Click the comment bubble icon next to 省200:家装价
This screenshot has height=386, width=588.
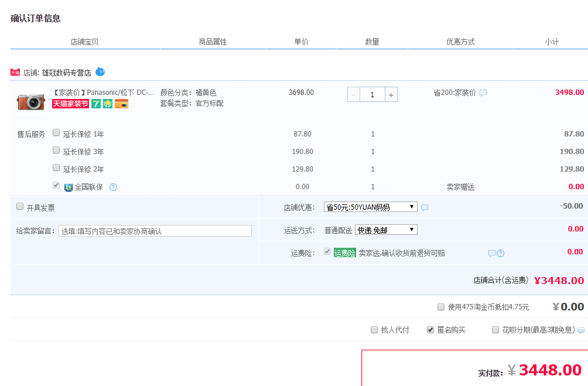coord(483,93)
